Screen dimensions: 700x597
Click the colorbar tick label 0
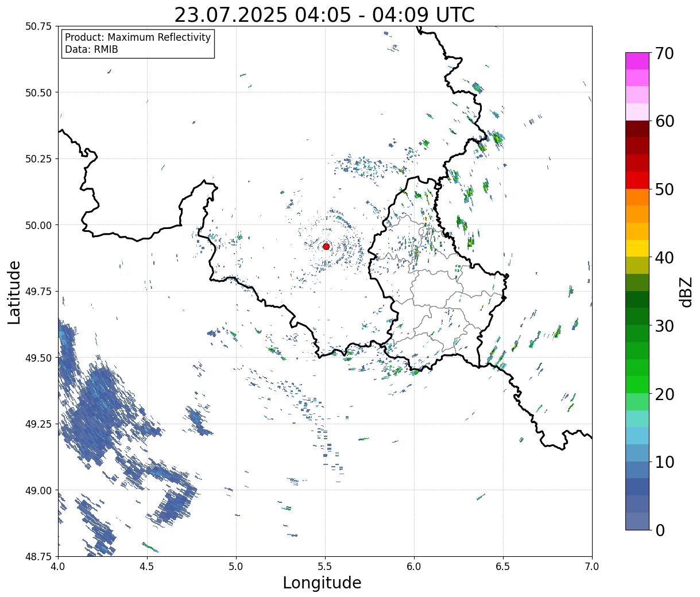660,530
